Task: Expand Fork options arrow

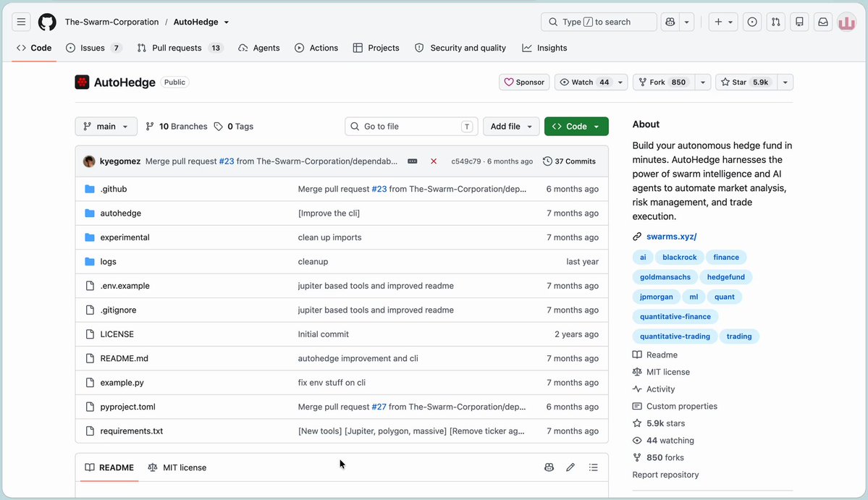Action: click(702, 82)
